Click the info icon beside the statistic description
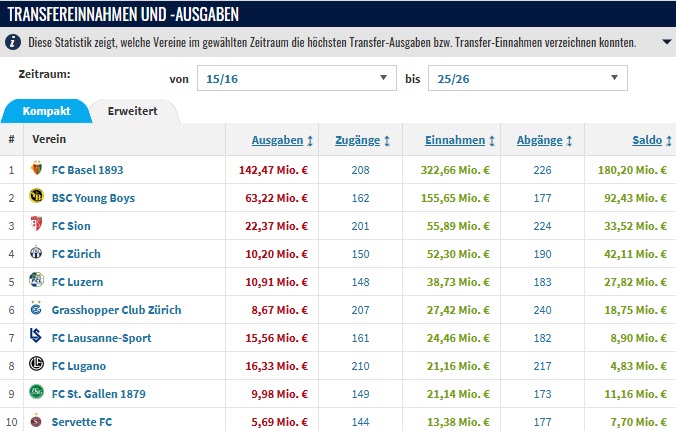 point(12,43)
